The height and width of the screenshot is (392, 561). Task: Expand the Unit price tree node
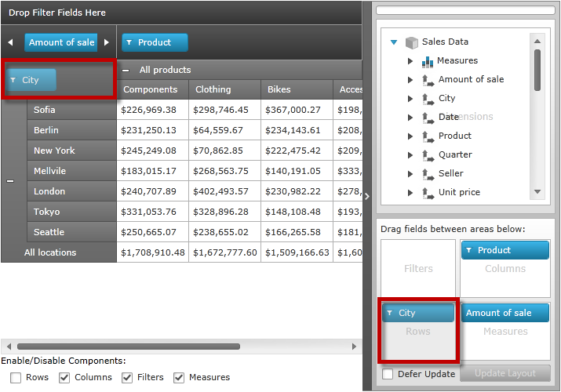pos(410,193)
